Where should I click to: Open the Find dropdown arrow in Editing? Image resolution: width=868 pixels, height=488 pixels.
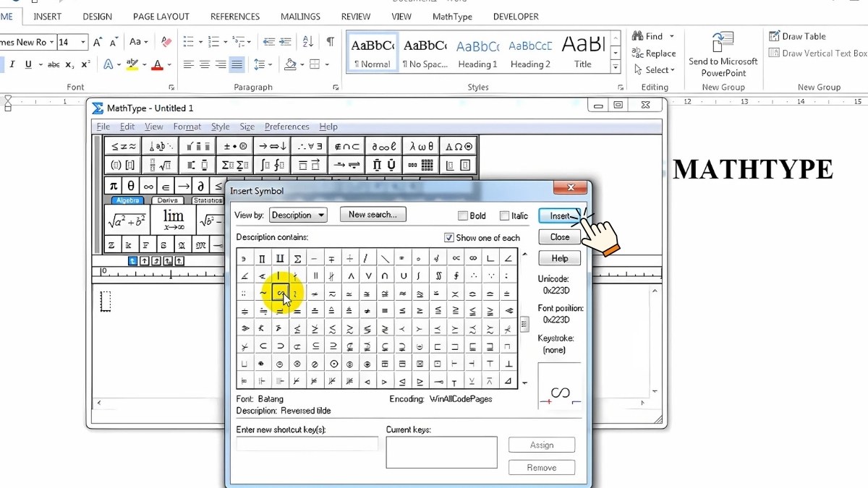(672, 36)
